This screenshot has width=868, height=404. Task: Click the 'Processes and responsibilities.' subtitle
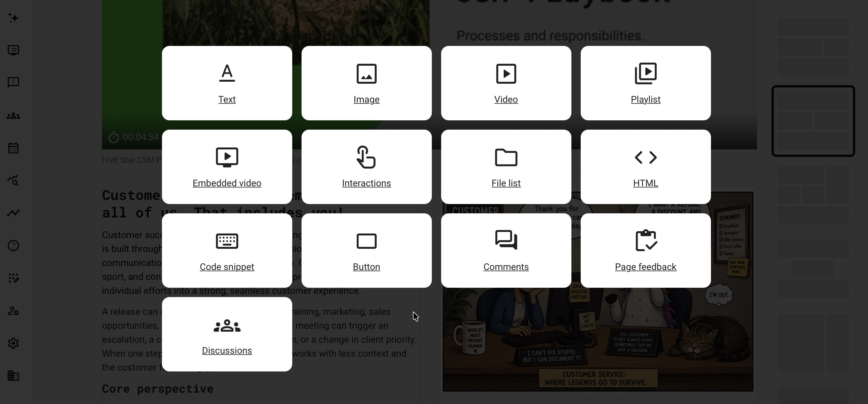(x=550, y=35)
